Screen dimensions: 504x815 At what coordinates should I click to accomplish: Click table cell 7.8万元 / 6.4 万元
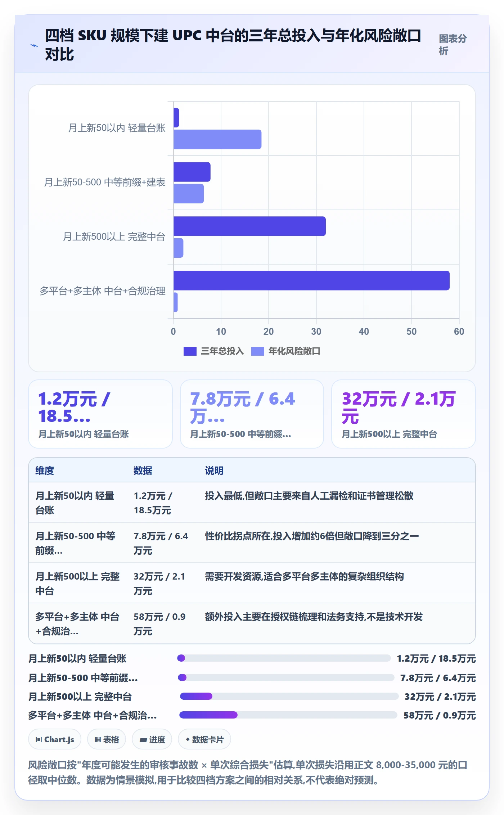pos(161,543)
